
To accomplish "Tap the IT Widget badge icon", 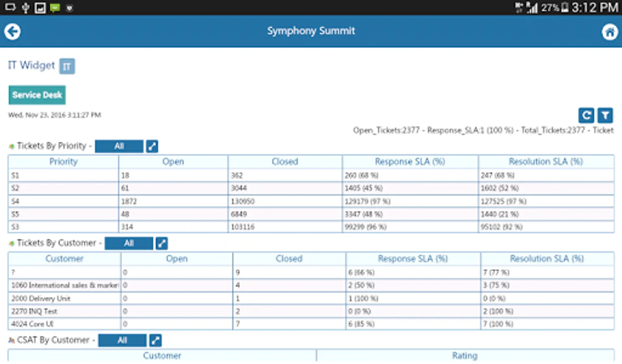I will point(67,66).
